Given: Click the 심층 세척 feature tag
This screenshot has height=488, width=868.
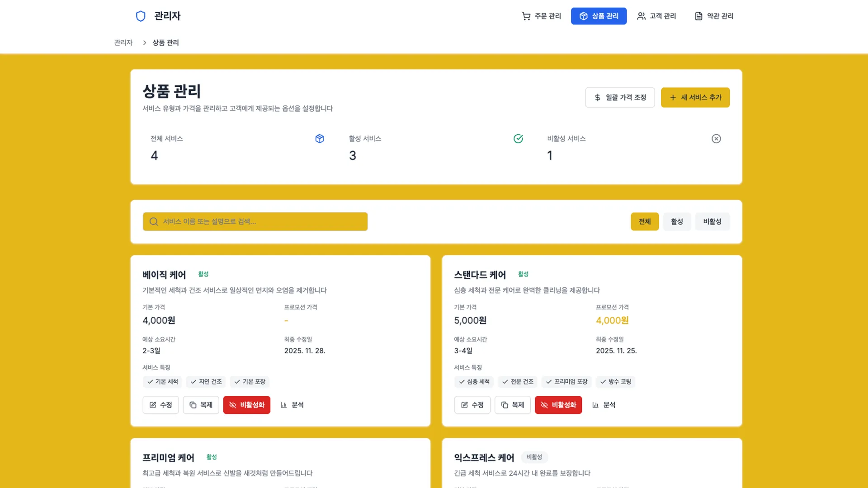Looking at the screenshot, I should [x=474, y=382].
